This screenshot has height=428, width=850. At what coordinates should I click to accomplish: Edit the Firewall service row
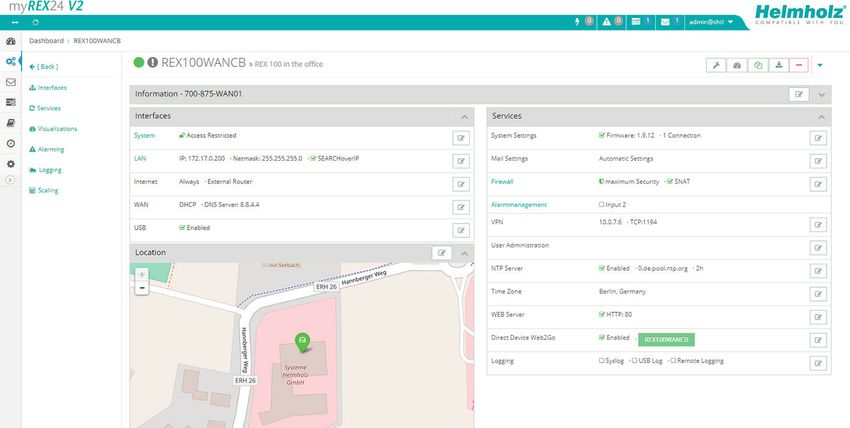[x=818, y=184]
